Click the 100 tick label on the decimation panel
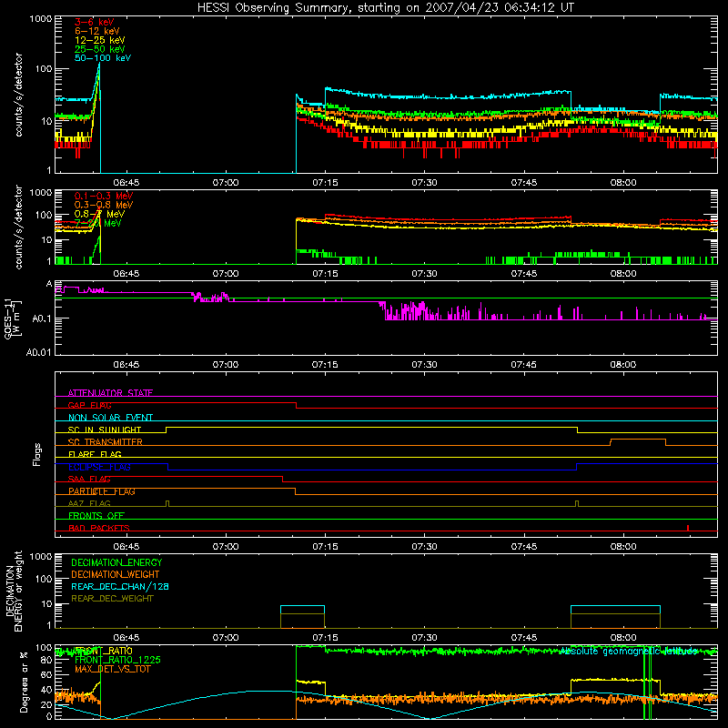Viewport: 728px width, 728px height. 45,579
